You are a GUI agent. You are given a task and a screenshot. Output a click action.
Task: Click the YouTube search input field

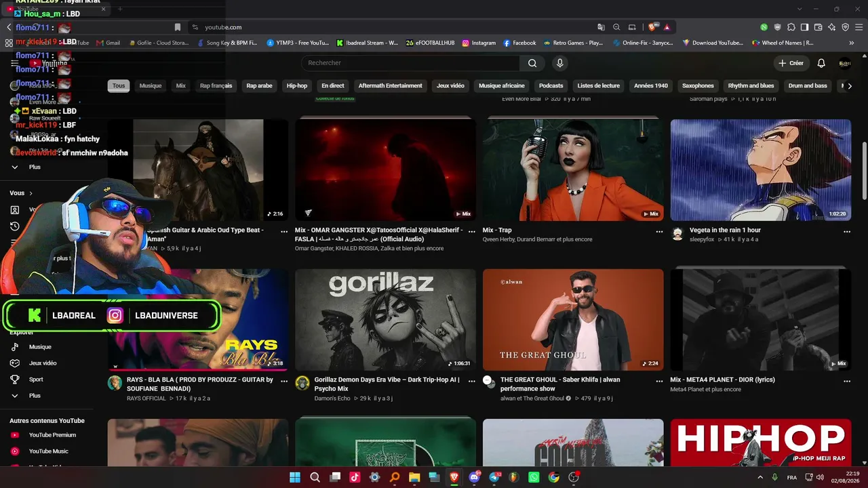(410, 63)
